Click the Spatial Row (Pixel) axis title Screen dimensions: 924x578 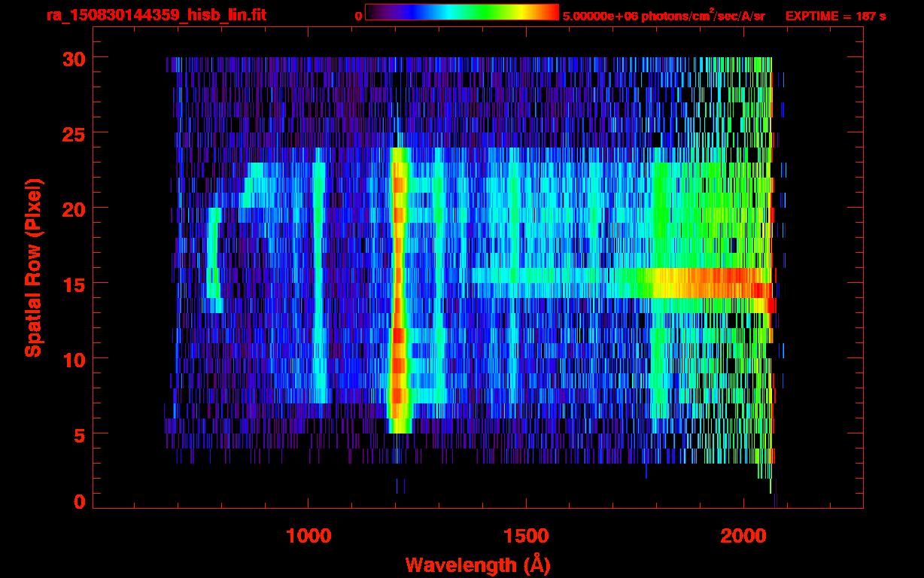click(33, 268)
